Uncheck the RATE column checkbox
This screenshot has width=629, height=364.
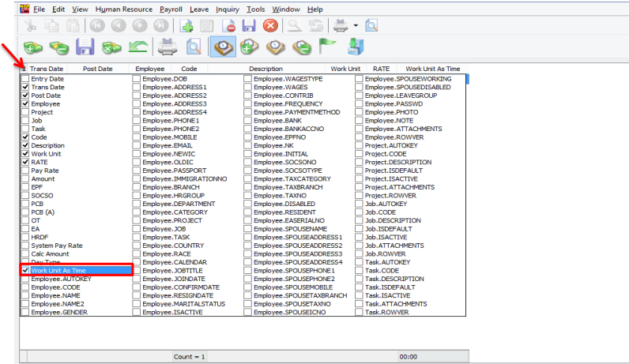click(x=25, y=162)
